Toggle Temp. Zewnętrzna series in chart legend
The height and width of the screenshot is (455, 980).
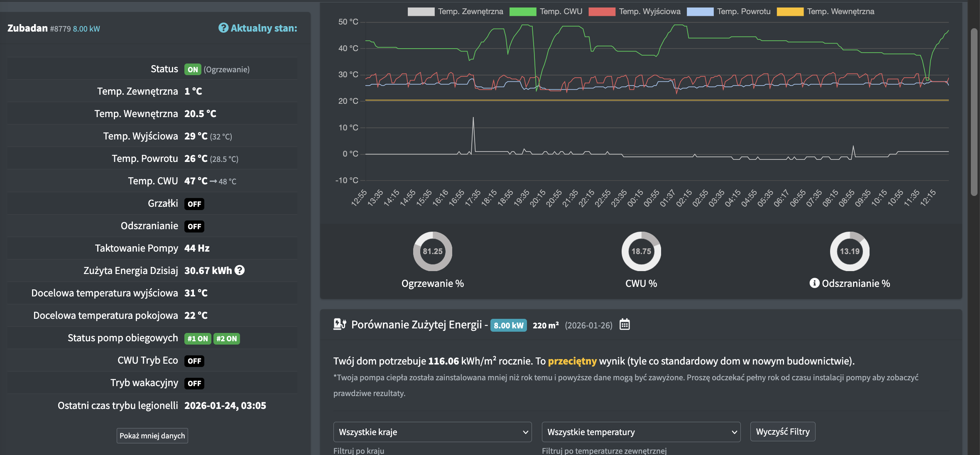coord(456,12)
